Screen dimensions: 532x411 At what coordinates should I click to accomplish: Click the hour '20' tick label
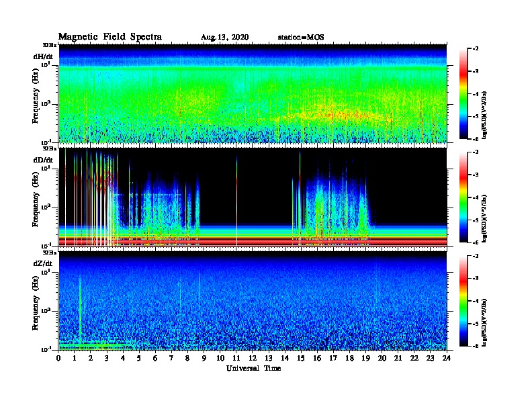(382, 358)
